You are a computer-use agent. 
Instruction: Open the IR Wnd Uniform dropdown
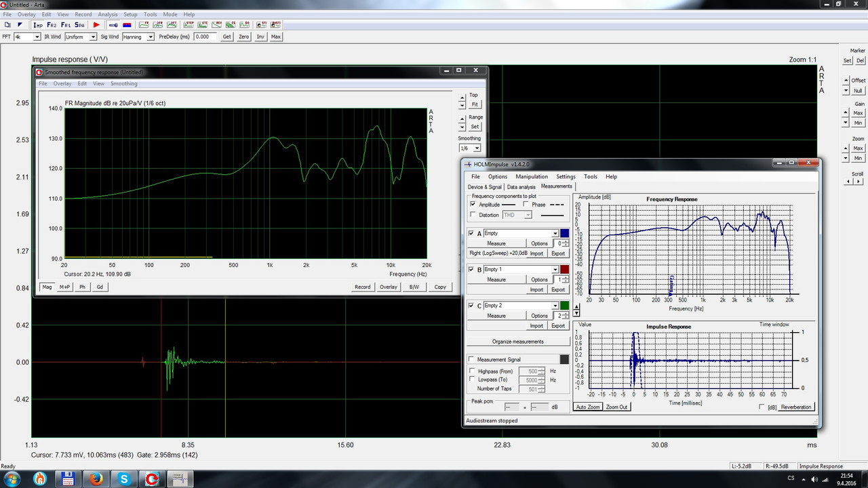click(94, 37)
